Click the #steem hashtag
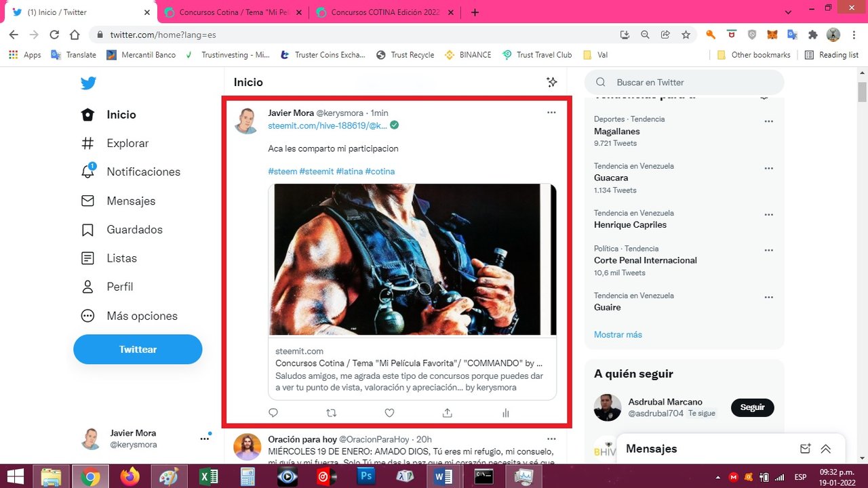868x488 pixels. [x=283, y=171]
